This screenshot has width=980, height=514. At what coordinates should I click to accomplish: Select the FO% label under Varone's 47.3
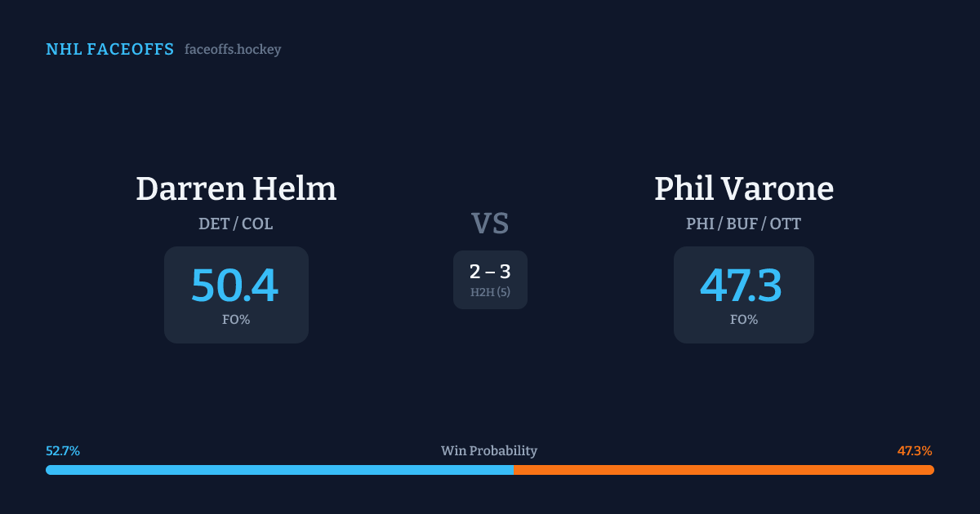click(x=744, y=320)
